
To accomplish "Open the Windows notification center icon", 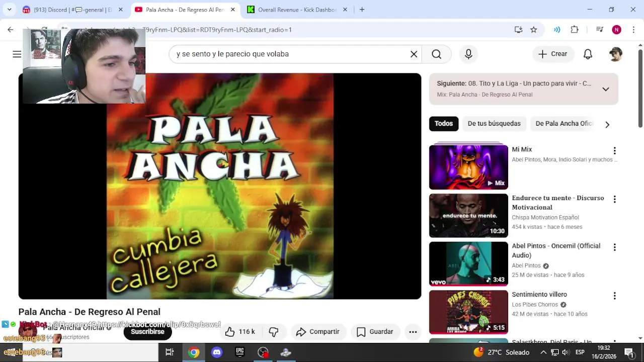I will 629,352.
